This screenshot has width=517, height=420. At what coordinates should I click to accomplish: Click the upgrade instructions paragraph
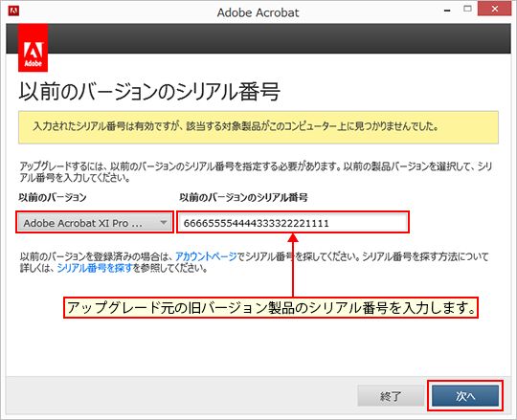tap(256, 172)
